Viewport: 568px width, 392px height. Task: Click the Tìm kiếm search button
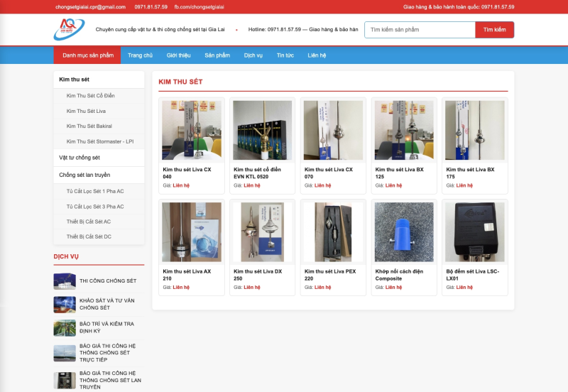(x=494, y=30)
